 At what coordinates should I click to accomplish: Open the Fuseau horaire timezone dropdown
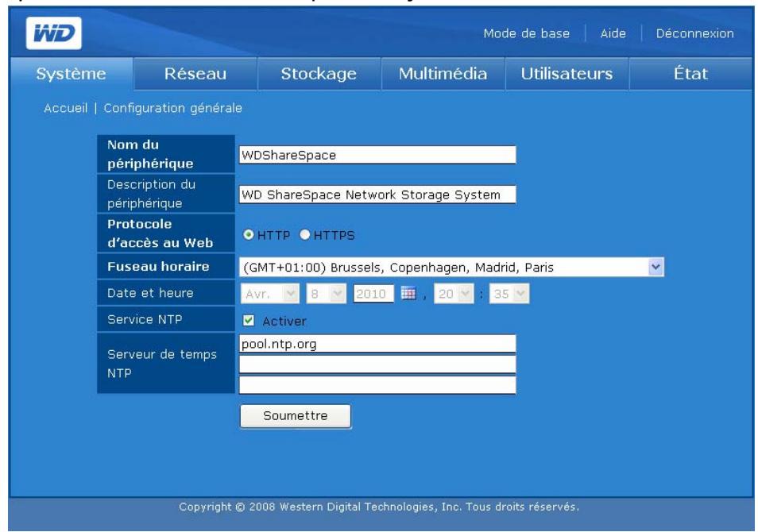[x=451, y=268]
